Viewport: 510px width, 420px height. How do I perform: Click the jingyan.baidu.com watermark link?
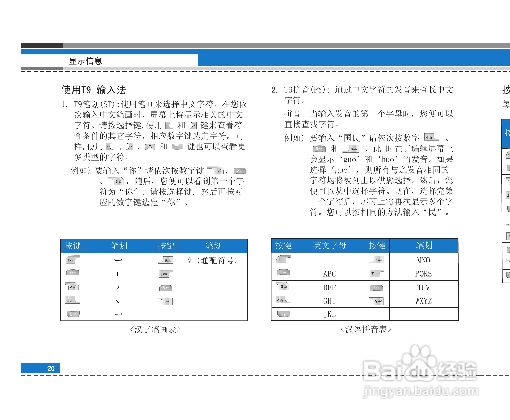[421, 391]
